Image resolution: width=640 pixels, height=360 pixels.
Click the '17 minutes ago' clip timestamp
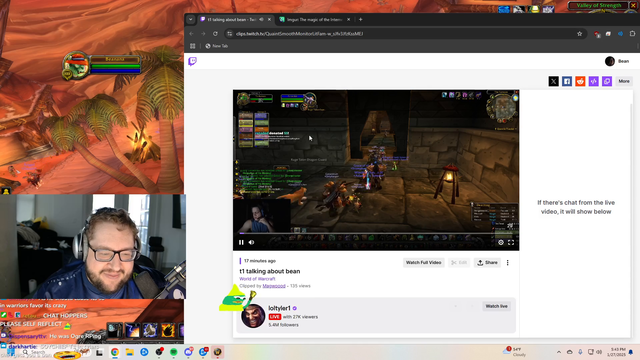point(260,261)
